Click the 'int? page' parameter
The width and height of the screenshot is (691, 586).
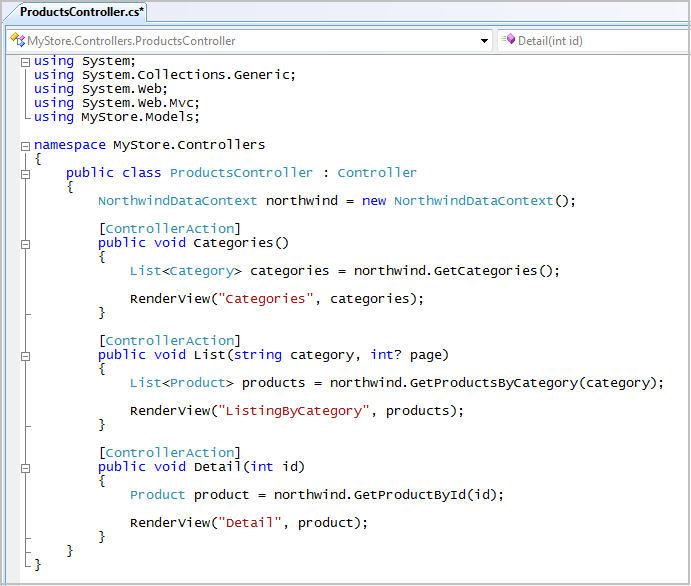(x=406, y=355)
